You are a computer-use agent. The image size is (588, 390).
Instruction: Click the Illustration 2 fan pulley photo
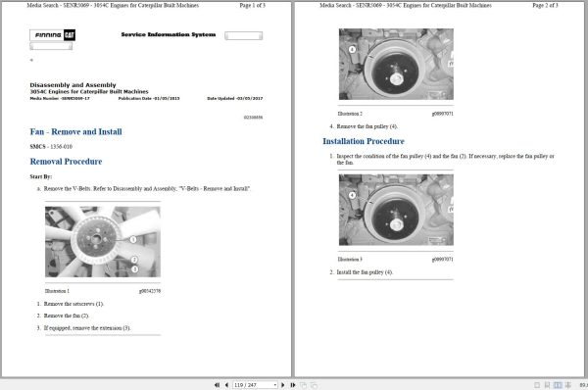coord(396,64)
